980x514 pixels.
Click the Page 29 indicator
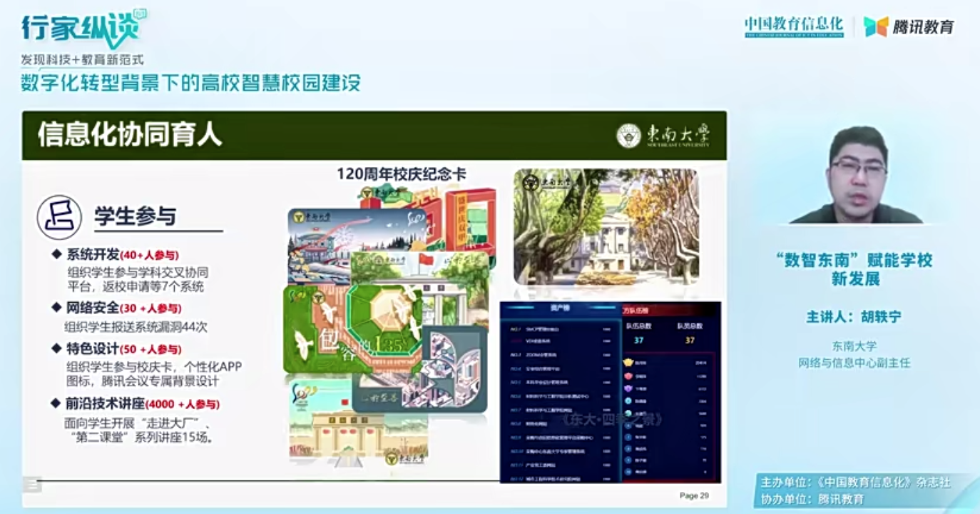(693, 495)
